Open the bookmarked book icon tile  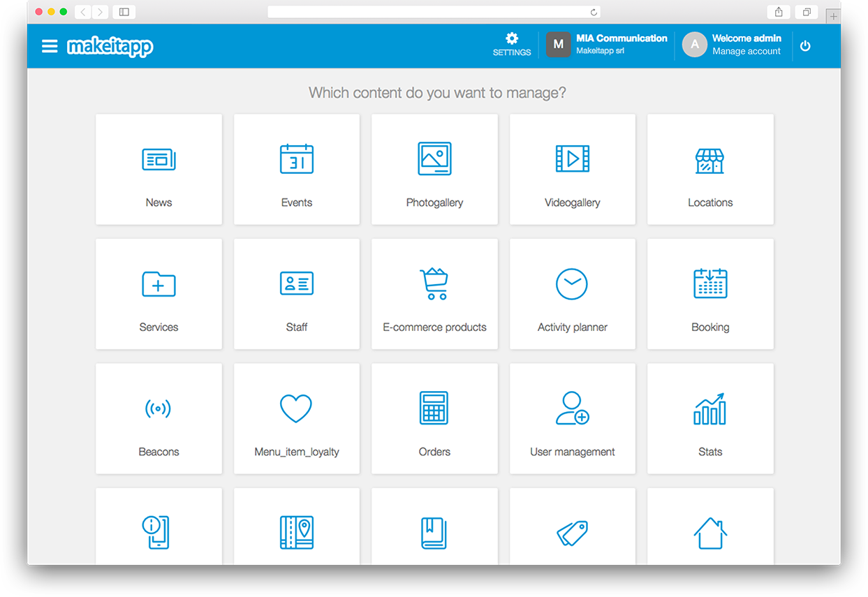click(x=434, y=533)
